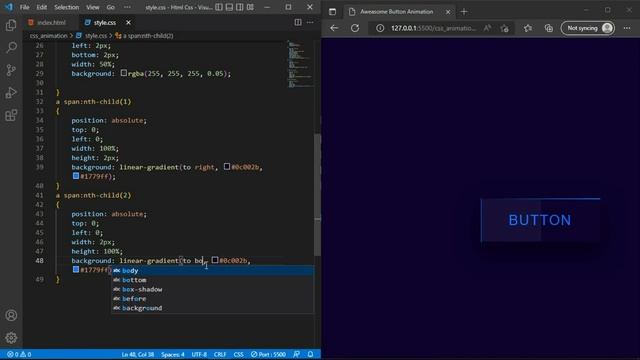Open the Favorites list in Edge

pyautogui.click(x=528, y=28)
